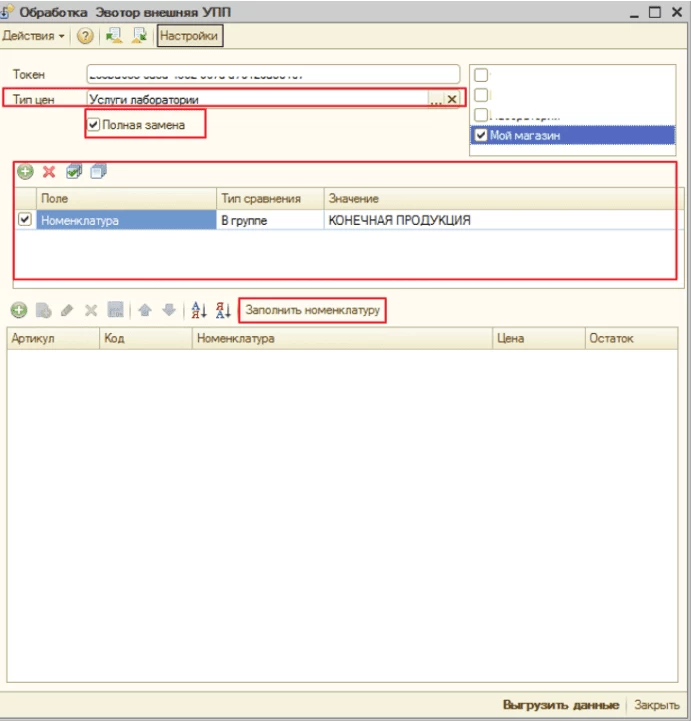Click the red delete filter row icon
This screenshot has height=721, width=691.
(x=48, y=172)
